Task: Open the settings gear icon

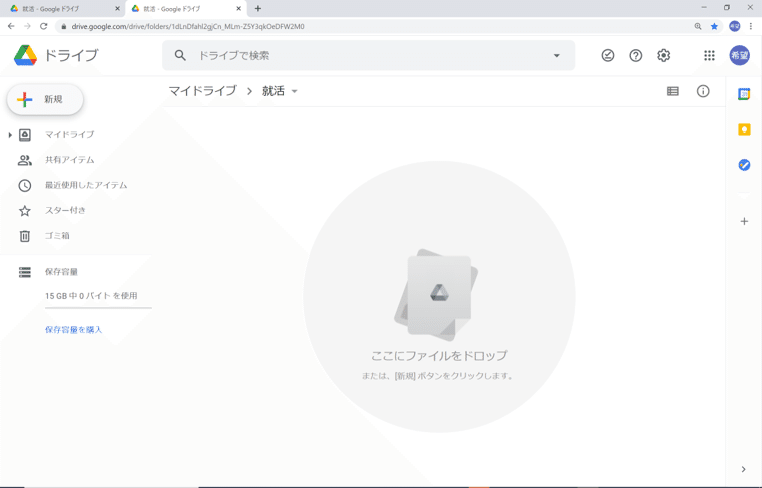Action: tap(663, 55)
